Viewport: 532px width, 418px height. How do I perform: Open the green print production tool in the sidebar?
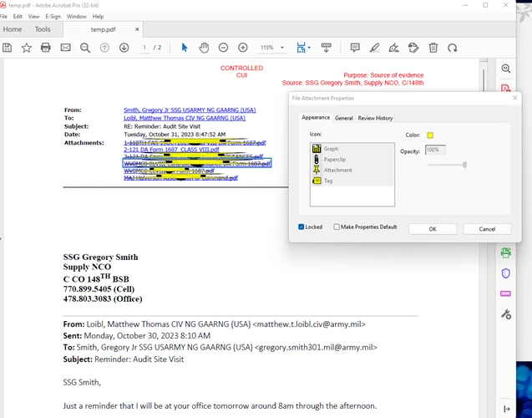tap(506, 252)
